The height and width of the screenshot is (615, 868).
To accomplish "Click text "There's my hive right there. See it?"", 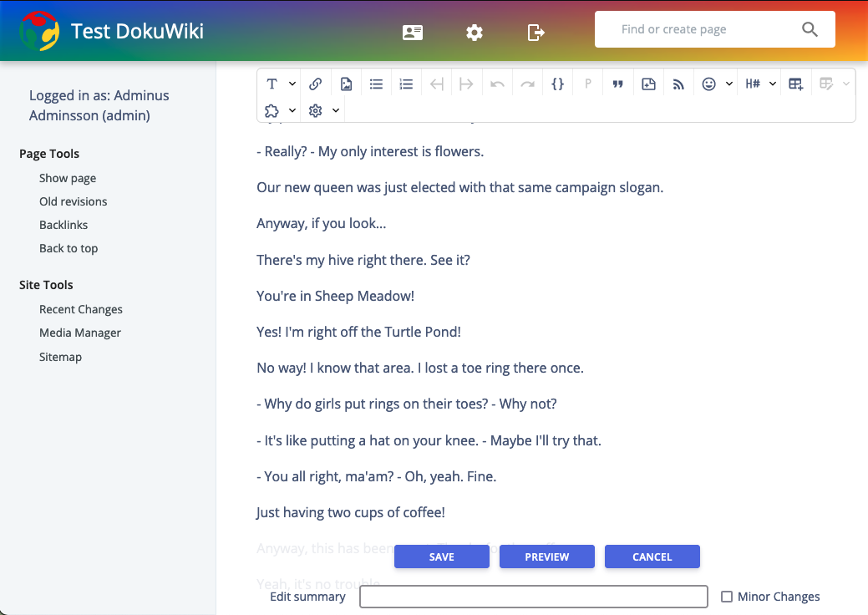I will [x=363, y=260].
